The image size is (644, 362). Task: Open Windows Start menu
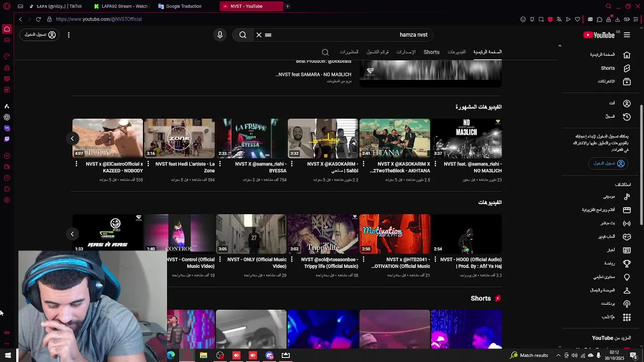pos(8,355)
